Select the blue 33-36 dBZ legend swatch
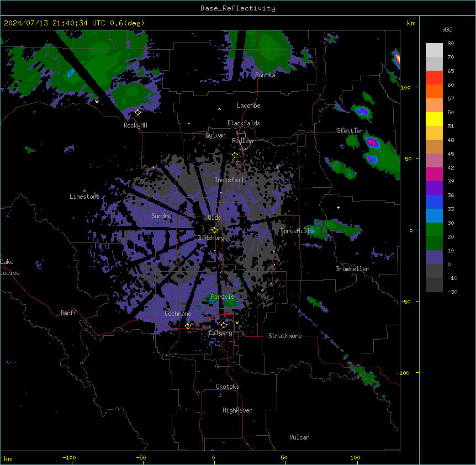The width and height of the screenshot is (476, 465). tap(434, 202)
